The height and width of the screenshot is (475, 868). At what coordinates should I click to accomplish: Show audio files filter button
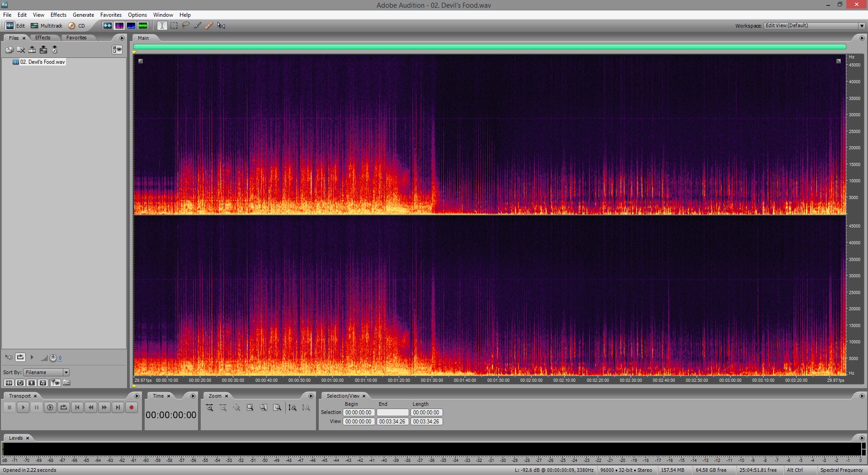click(9, 383)
